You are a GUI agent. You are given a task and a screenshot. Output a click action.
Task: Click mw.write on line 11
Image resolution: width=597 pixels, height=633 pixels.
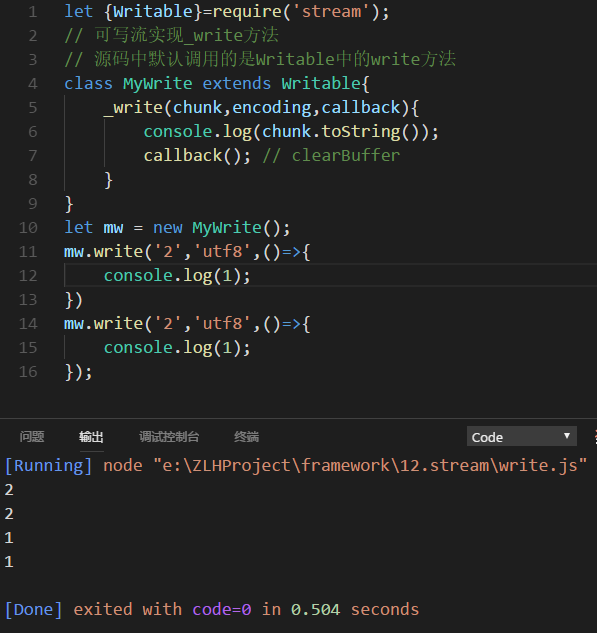pyautogui.click(x=103, y=252)
